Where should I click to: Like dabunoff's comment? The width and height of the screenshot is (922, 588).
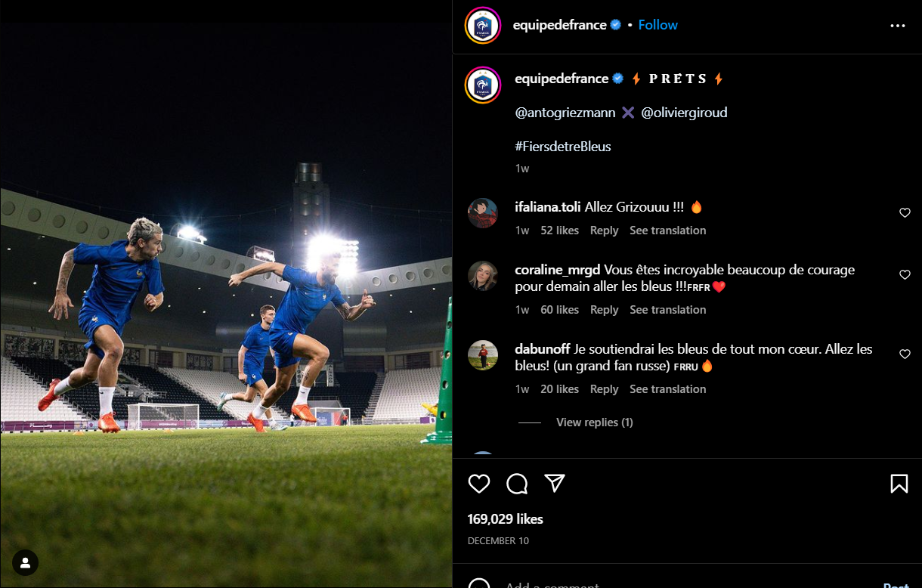pos(905,354)
